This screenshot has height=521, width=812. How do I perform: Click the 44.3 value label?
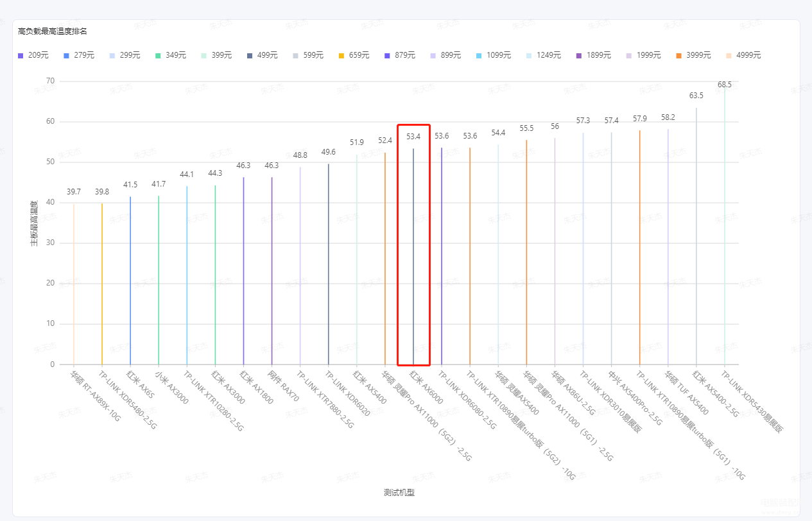point(215,173)
